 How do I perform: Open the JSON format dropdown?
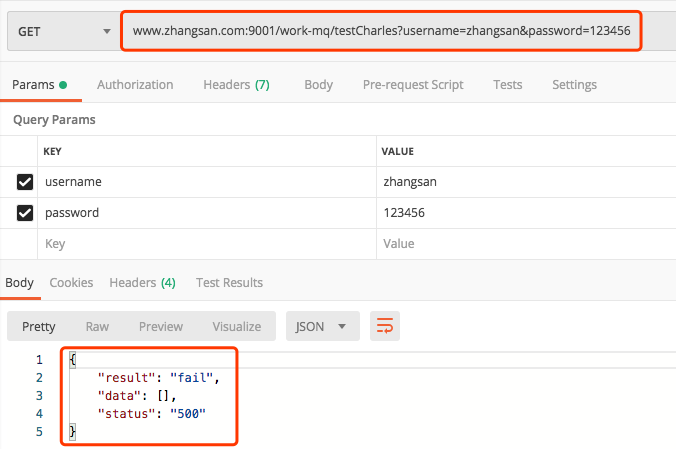[x=322, y=327]
